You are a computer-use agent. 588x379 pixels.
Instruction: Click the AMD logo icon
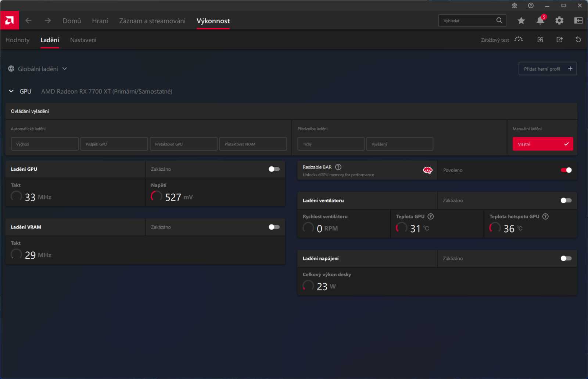click(x=10, y=20)
